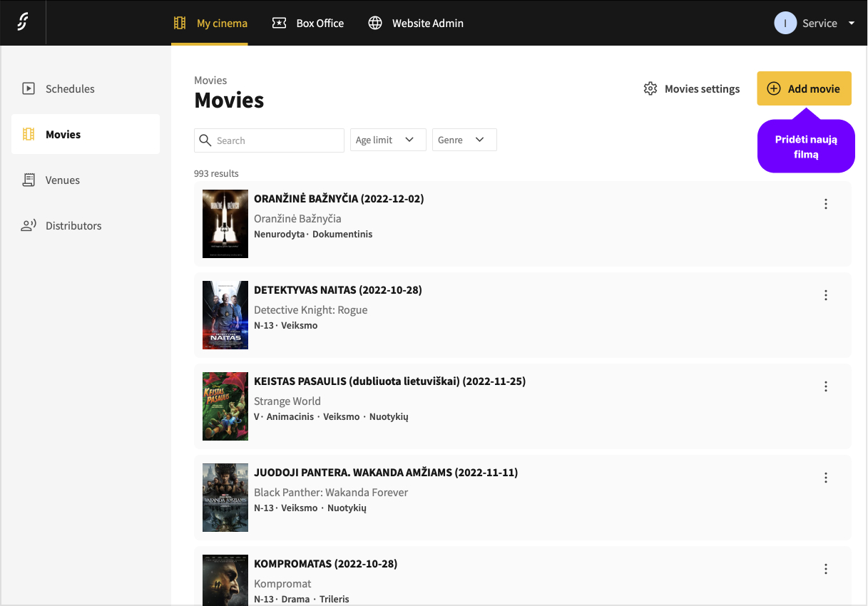Open three-dot menu for Juodoji Pantera
Screen dimensions: 868x606
click(826, 478)
